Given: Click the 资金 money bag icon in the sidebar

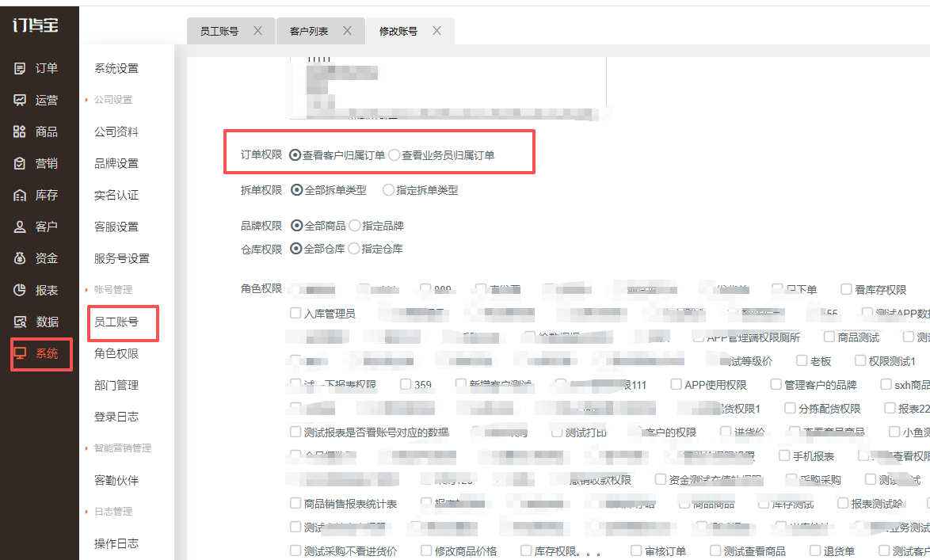Looking at the screenshot, I should [x=20, y=258].
